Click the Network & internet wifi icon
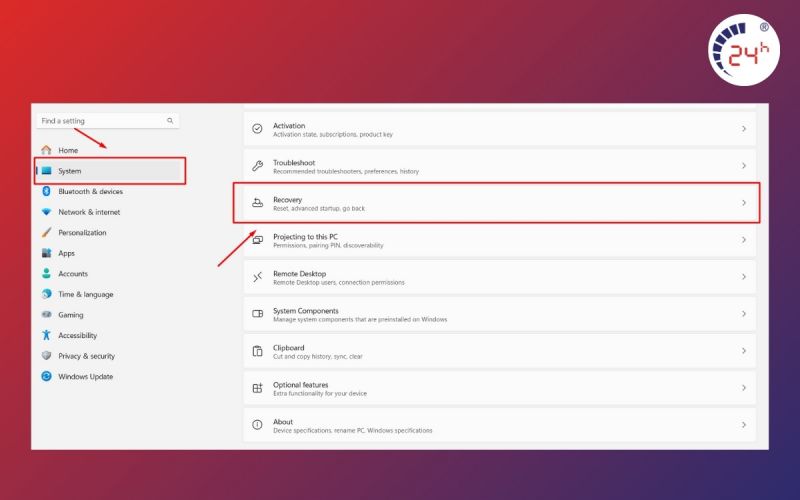The width and height of the screenshot is (800, 500). coord(46,212)
